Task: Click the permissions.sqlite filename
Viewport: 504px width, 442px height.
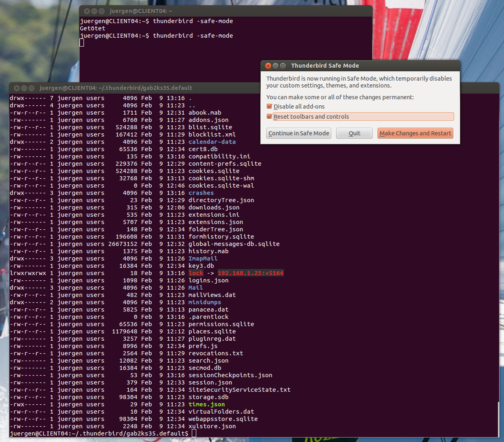Action: [x=221, y=324]
